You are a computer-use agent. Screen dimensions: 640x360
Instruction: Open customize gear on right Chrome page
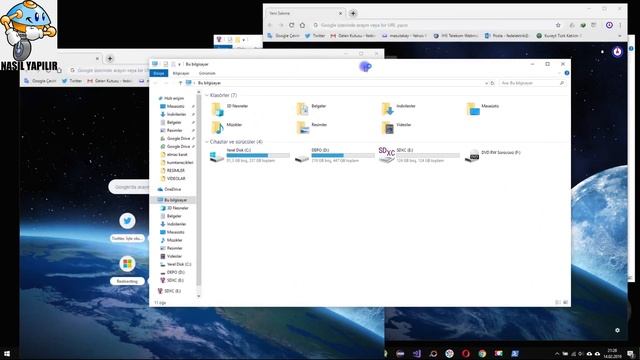[617, 330]
